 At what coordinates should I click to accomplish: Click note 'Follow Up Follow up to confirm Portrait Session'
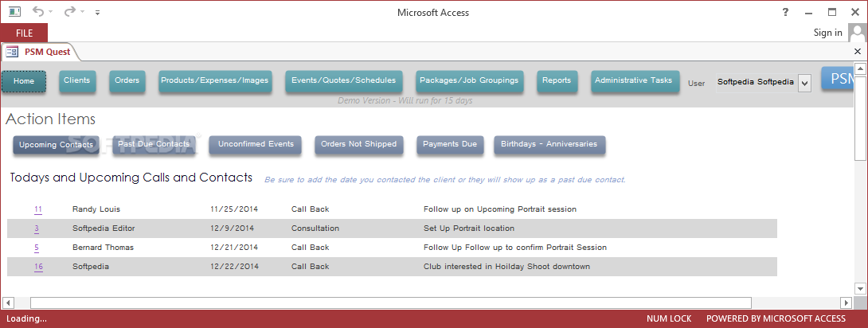(514, 248)
